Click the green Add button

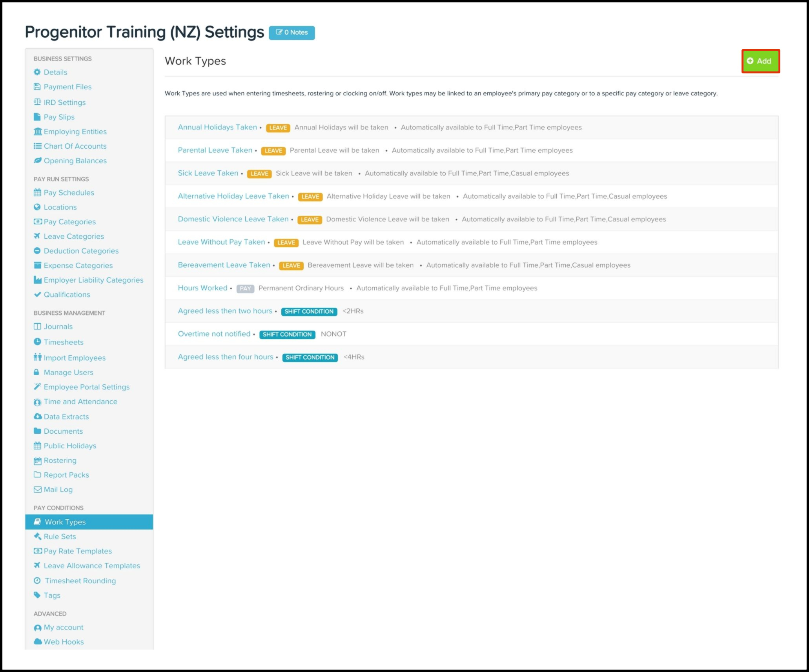(760, 61)
